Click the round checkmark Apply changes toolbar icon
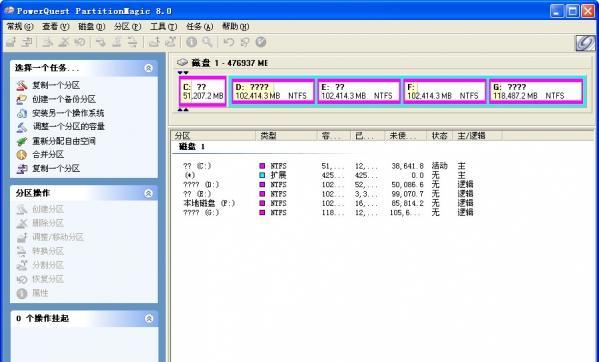 (261, 42)
